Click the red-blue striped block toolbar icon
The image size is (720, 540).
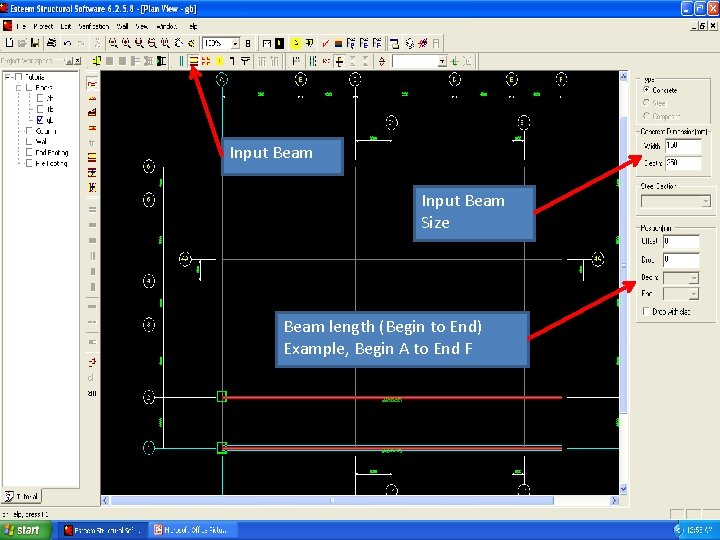[338, 44]
